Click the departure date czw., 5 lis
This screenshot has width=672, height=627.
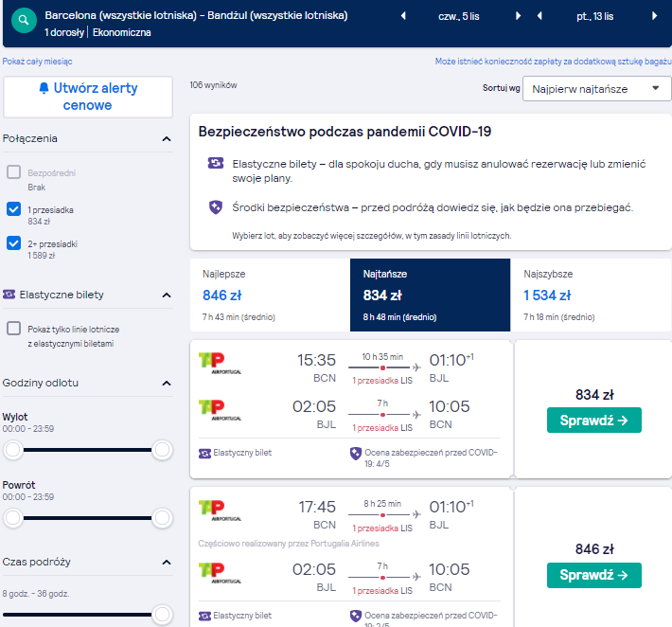(459, 16)
